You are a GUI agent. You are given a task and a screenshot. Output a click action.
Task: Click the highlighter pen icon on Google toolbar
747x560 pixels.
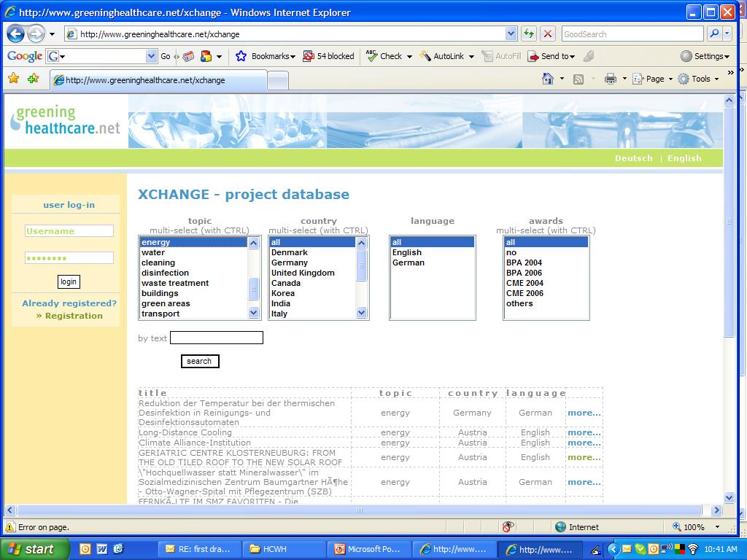click(589, 56)
